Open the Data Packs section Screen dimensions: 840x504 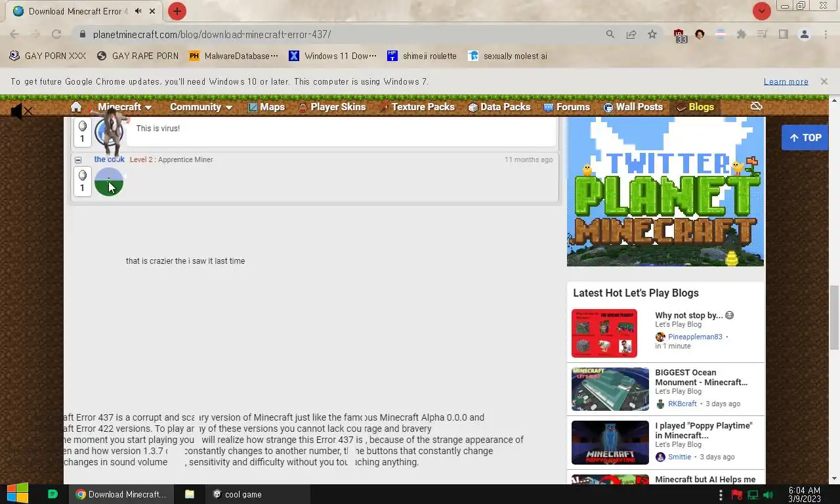(499, 107)
